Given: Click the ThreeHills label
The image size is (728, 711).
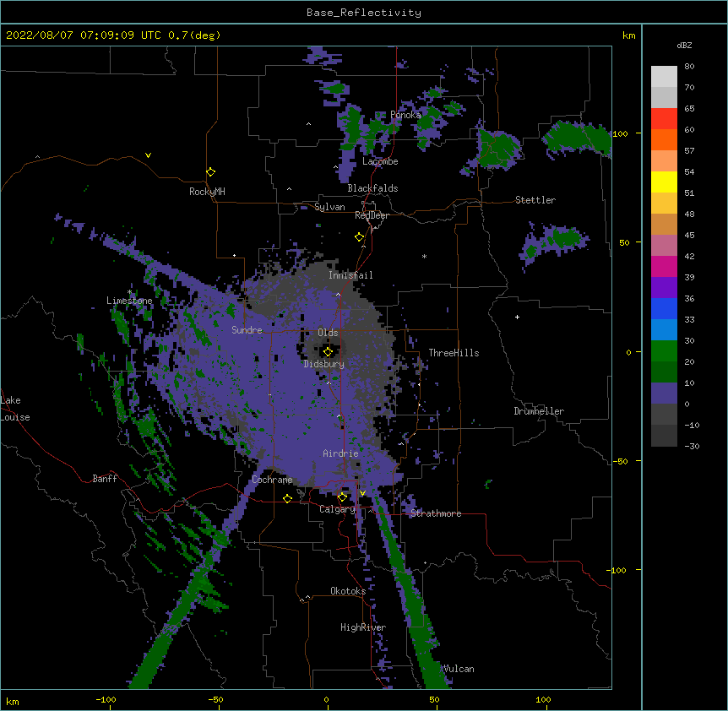Looking at the screenshot, I should tap(454, 353).
